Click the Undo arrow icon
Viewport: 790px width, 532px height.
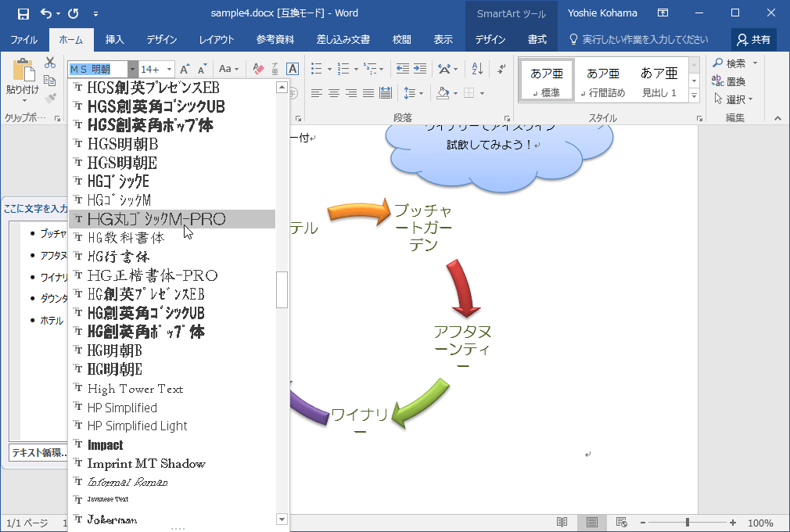coord(46,13)
